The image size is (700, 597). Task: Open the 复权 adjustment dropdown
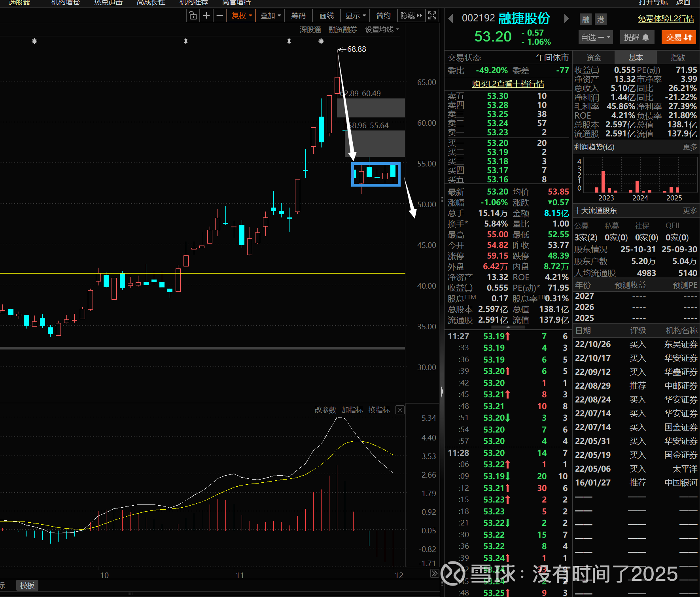pyautogui.click(x=241, y=16)
